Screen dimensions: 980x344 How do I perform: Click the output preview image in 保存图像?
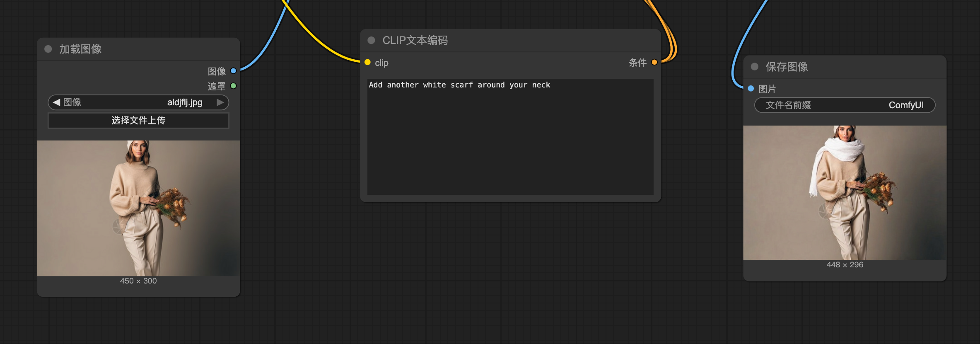845,193
